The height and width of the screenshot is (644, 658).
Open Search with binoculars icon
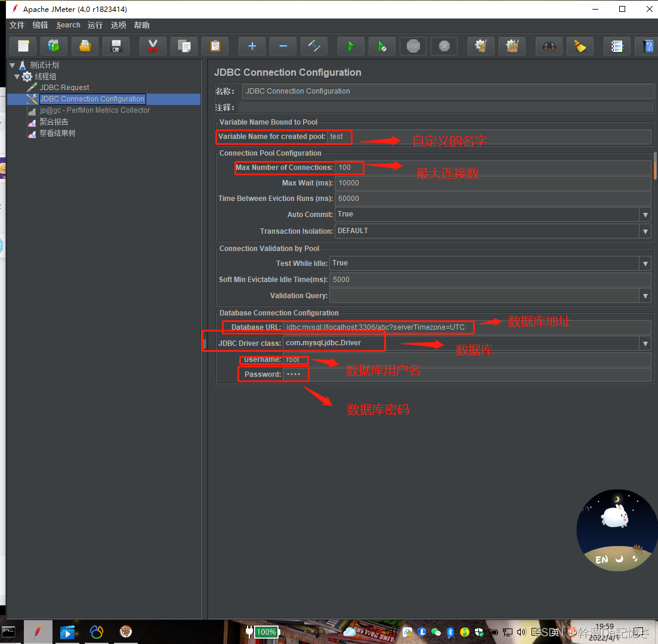coord(549,46)
